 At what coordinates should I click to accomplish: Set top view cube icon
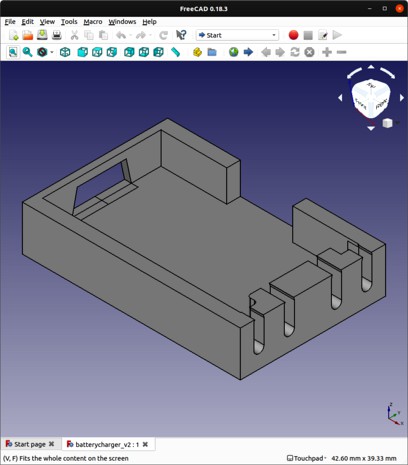coord(97,52)
